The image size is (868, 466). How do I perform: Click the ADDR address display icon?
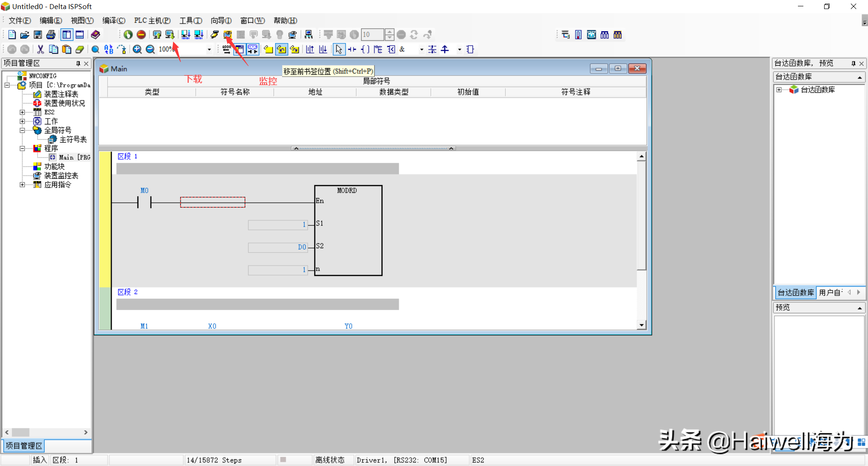click(x=226, y=49)
